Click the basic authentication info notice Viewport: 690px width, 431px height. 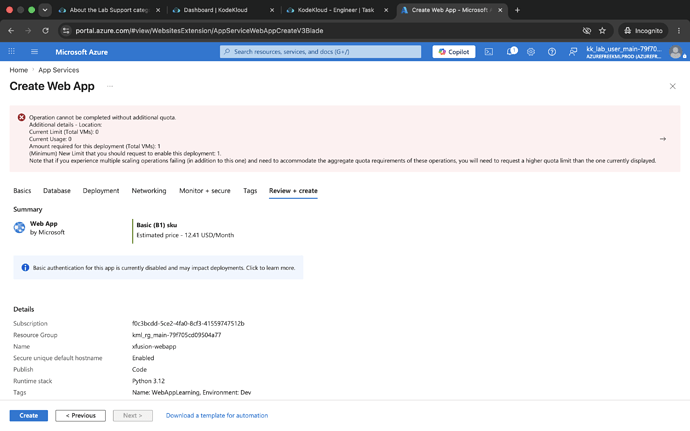coord(158,267)
